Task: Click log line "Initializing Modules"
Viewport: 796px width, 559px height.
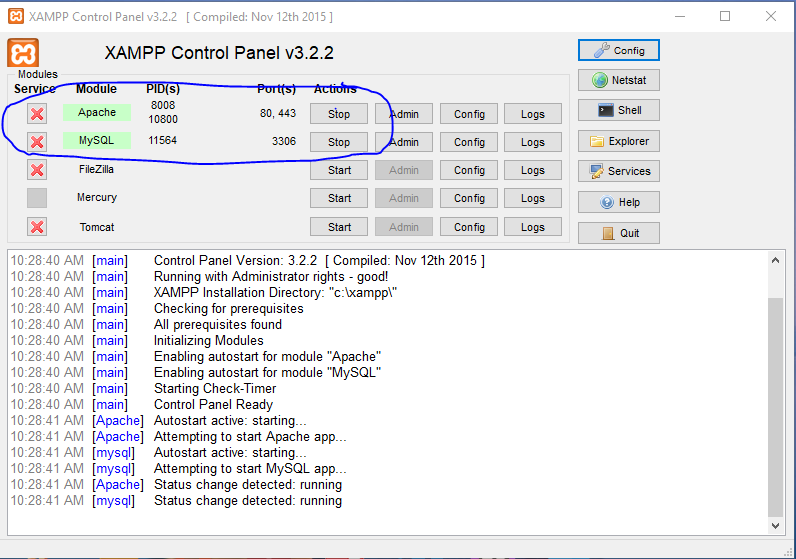Action: click(209, 341)
